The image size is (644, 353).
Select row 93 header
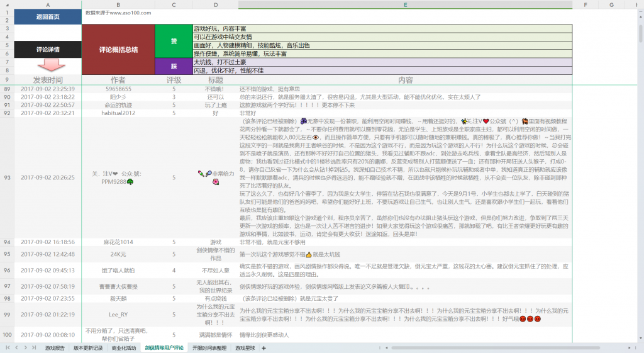point(7,177)
